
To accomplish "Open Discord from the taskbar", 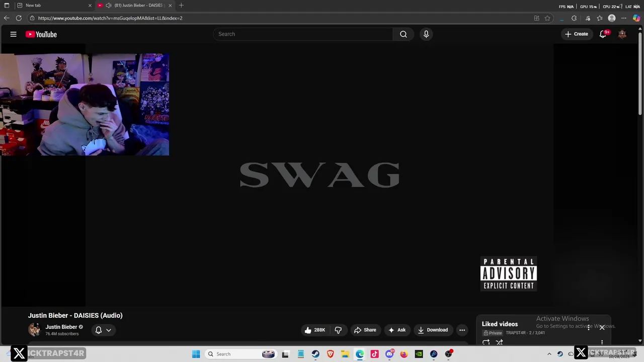I will (x=389, y=354).
